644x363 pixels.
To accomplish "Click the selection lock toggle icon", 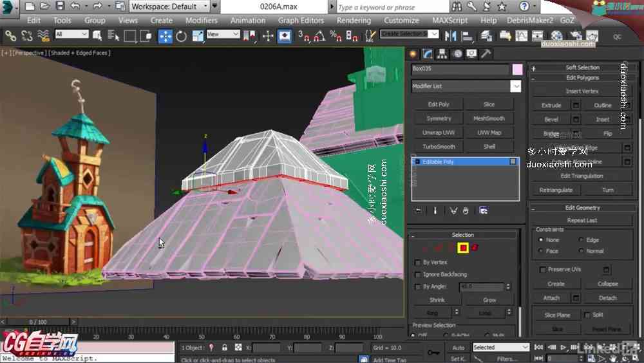I will pyautogui.click(x=224, y=348).
